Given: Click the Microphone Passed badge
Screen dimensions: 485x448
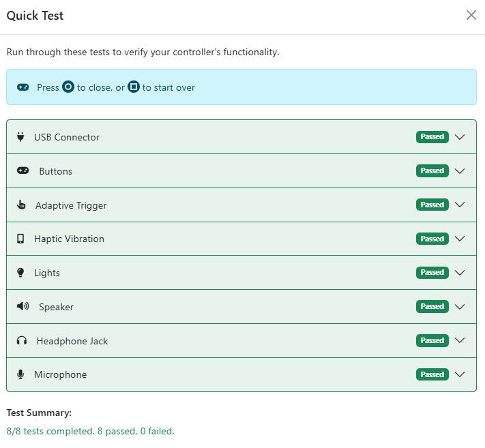Looking at the screenshot, I should click(432, 374).
